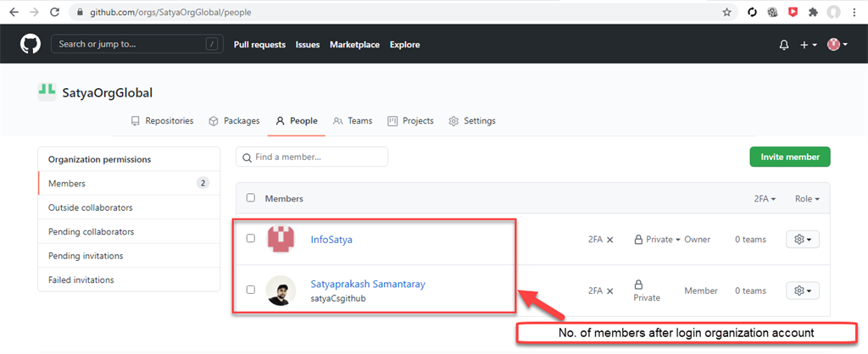Open the Chrome profile avatar
This screenshot has height=354, width=868.
pyautogui.click(x=833, y=12)
